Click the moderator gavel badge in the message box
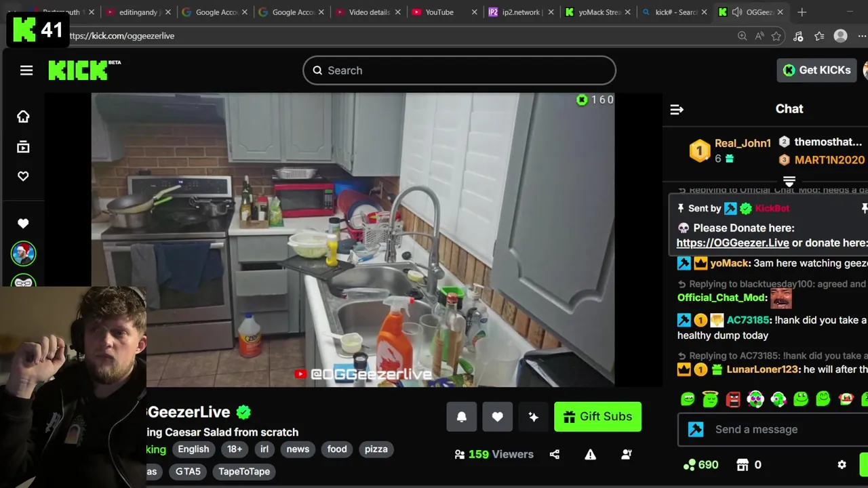The width and height of the screenshot is (868, 488). pos(696,429)
